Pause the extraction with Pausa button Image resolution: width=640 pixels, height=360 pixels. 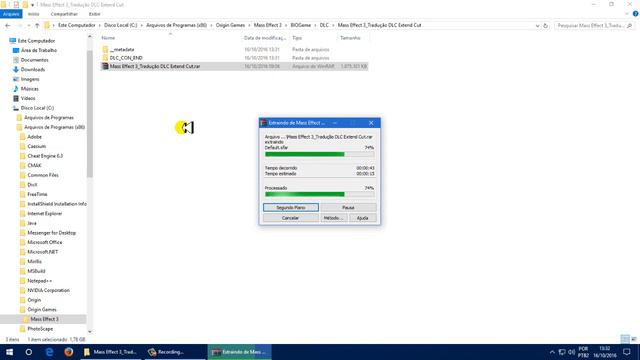(x=348, y=207)
